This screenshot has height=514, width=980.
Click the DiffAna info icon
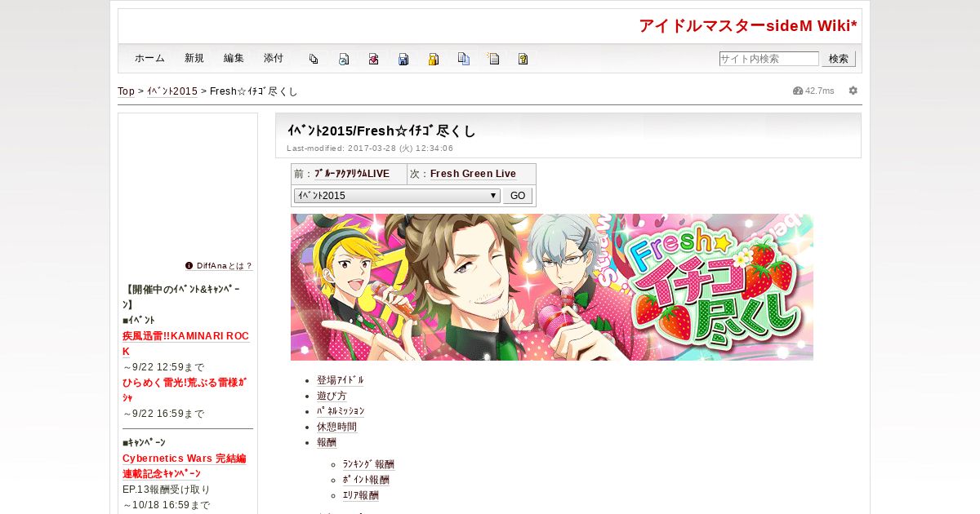point(189,265)
